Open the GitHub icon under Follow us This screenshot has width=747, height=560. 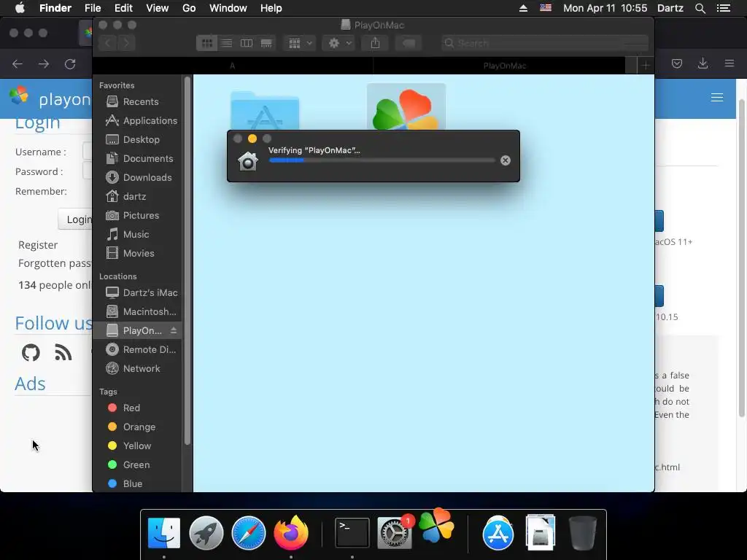(x=31, y=353)
